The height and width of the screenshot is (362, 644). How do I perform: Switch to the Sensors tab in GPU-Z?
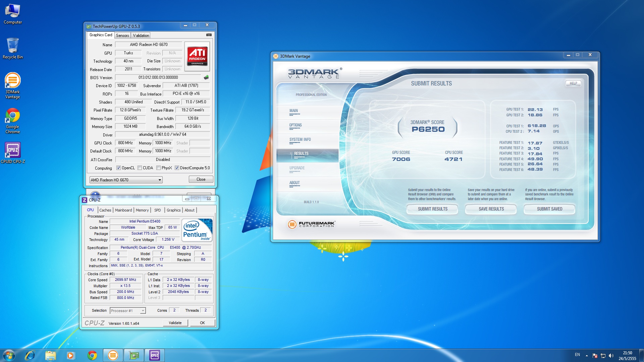pos(122,36)
